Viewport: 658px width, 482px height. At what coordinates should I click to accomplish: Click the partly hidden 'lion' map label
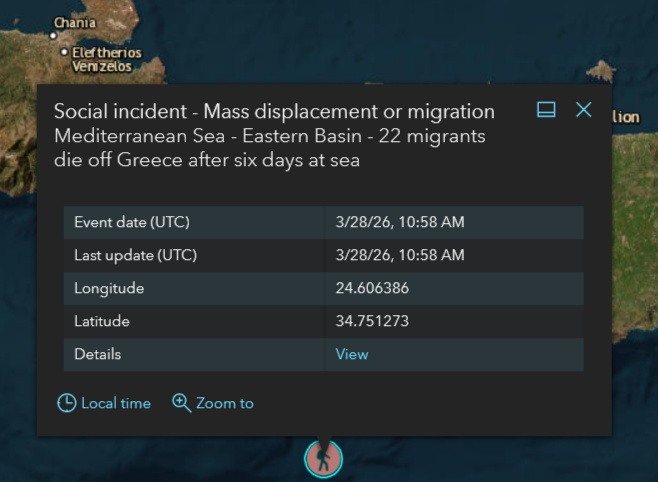tap(626, 117)
